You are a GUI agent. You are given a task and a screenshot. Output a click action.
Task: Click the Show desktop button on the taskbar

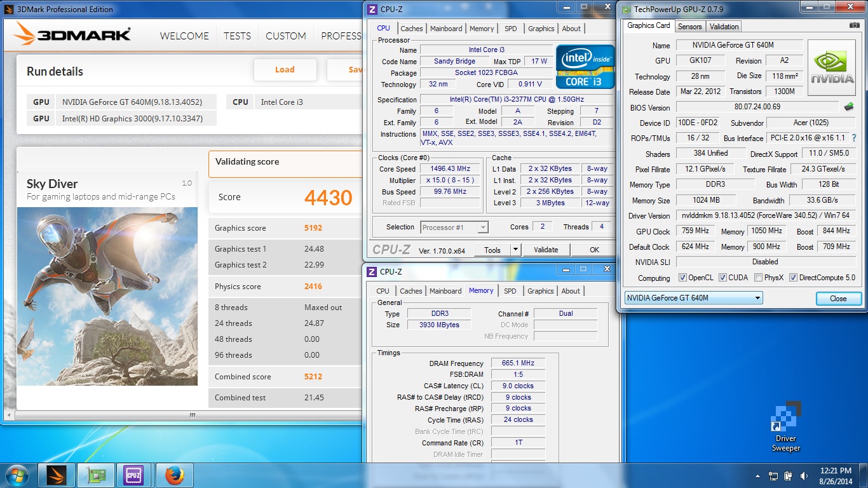864,475
